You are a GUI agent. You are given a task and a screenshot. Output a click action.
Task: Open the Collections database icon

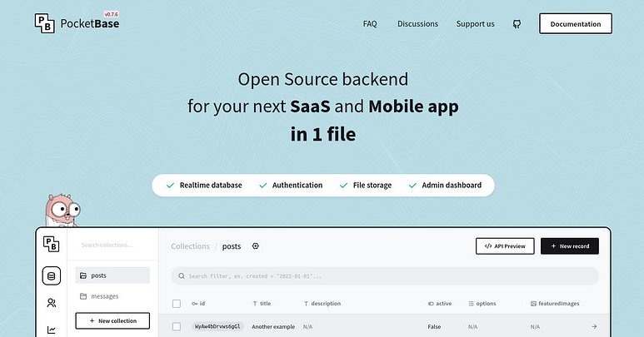coord(52,276)
